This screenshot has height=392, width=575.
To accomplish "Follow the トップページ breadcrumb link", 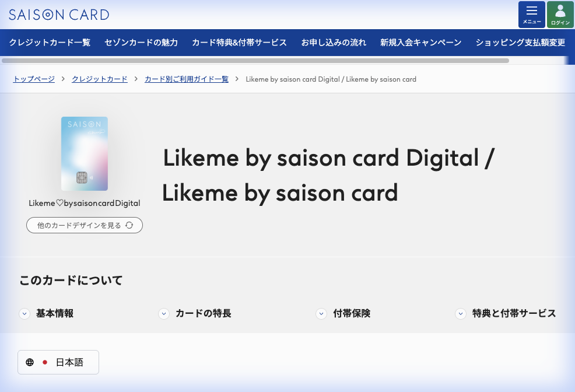I will click(33, 79).
